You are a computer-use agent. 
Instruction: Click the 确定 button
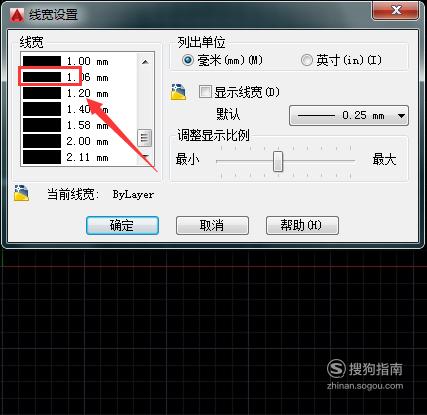(x=122, y=226)
